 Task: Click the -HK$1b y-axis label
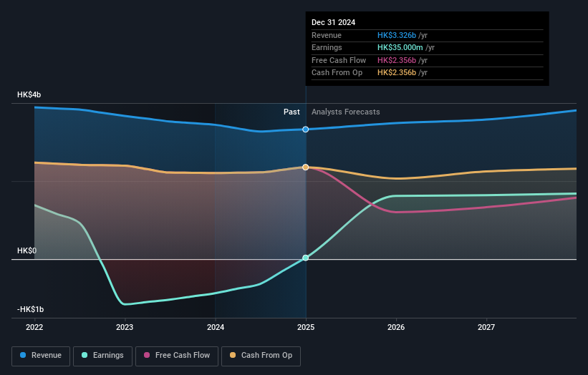click(x=30, y=309)
